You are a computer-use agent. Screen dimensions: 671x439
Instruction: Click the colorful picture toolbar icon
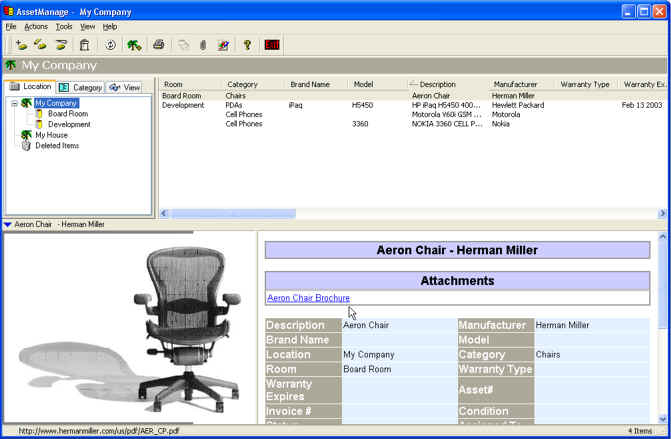(x=223, y=44)
